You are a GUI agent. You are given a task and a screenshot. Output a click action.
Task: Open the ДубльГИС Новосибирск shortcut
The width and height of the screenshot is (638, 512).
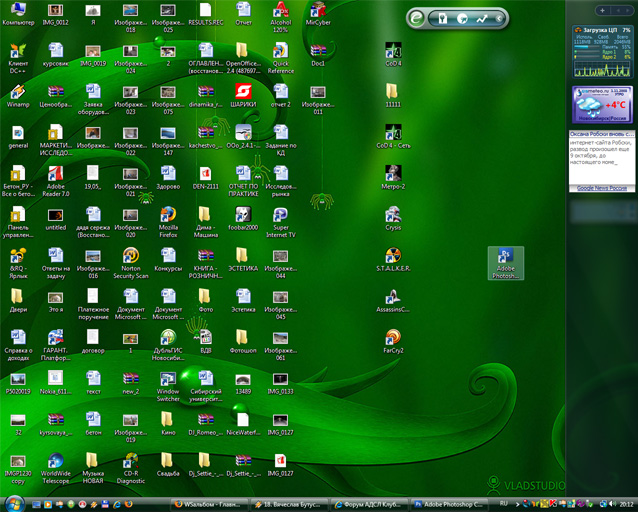click(x=168, y=346)
